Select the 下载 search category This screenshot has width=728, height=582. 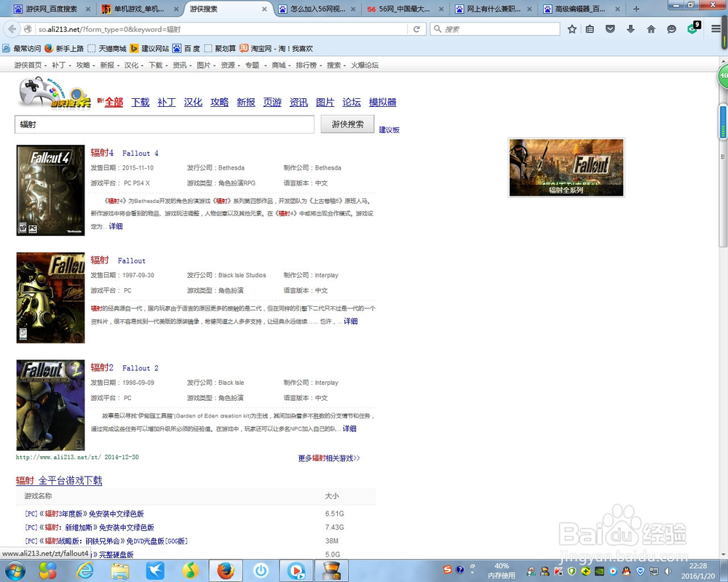point(141,102)
